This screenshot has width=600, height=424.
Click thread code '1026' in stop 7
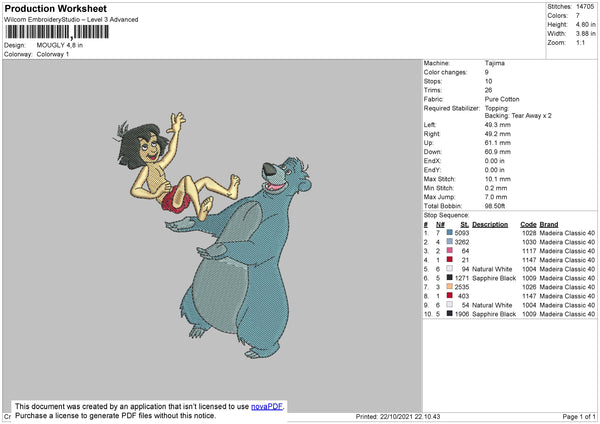(x=529, y=287)
